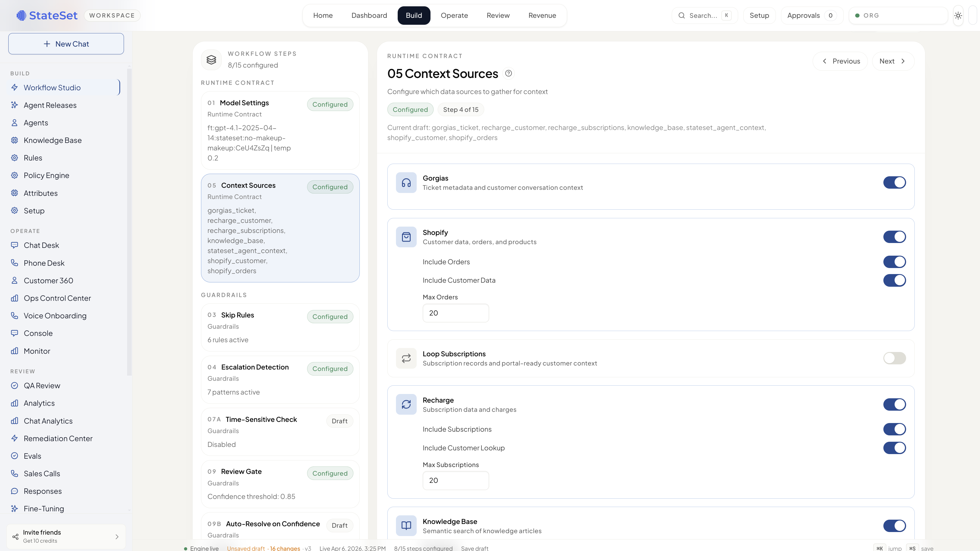
Task: Open Evals sidebar icon
Action: click(14, 456)
